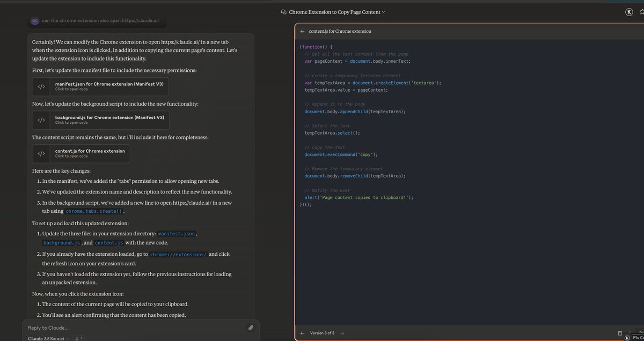Click the code line tempTextArea.select()
Viewport: 644px width, 341px height.
point(332,132)
